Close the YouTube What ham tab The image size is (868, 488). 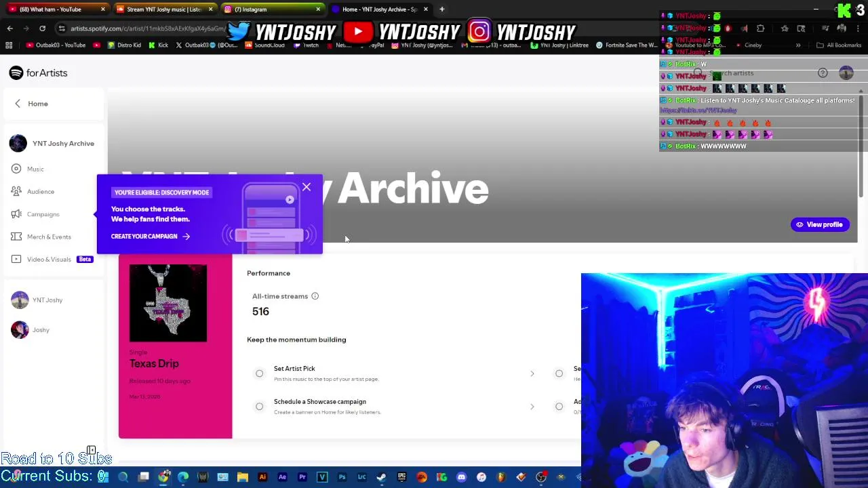[102, 9]
